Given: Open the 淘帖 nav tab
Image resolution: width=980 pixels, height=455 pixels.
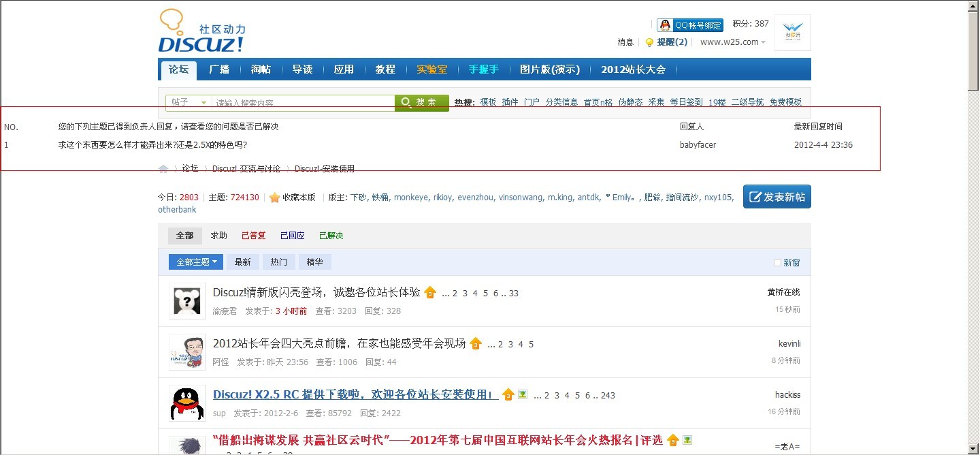Looking at the screenshot, I should (x=261, y=69).
